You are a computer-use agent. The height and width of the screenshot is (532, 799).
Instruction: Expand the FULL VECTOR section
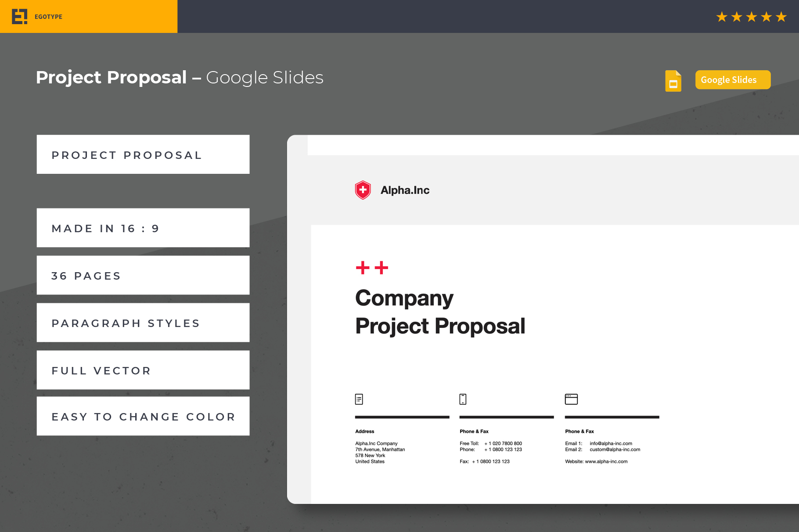pos(143,370)
